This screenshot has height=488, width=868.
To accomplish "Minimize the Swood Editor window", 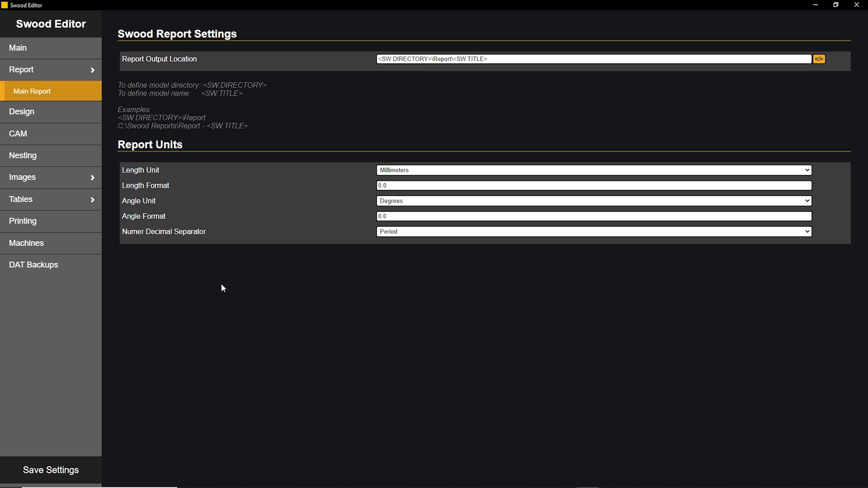I will coord(816,5).
